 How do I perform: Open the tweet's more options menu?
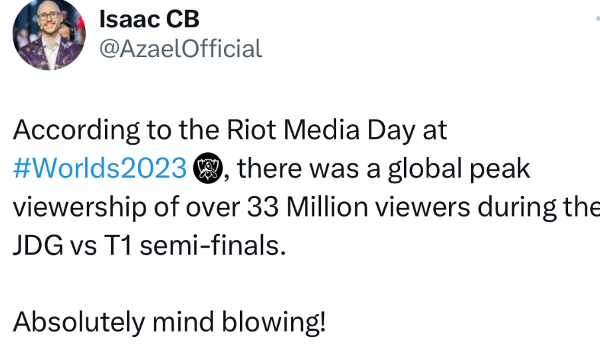(596, 20)
